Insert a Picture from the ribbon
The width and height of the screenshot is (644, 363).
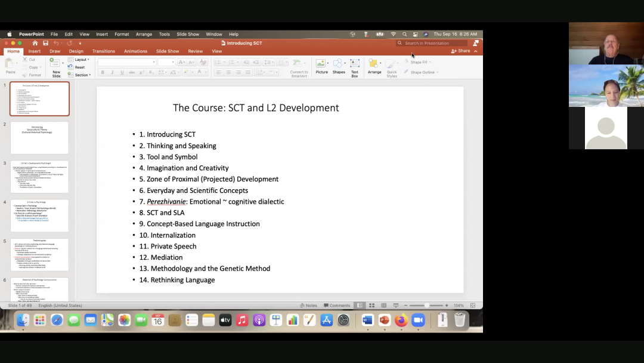pos(321,63)
